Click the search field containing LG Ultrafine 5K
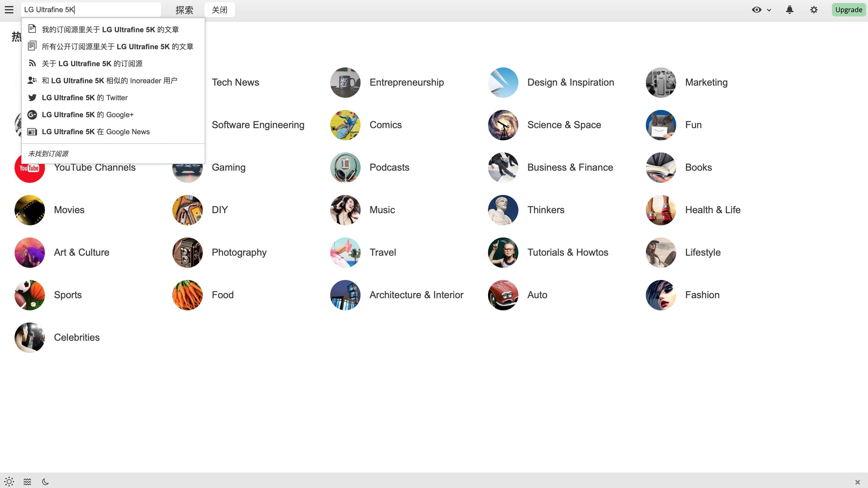This screenshot has width=868, height=488. coord(91,10)
